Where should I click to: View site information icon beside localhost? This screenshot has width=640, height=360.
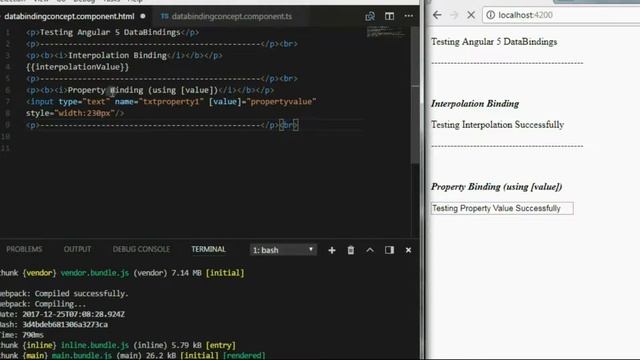(x=491, y=15)
